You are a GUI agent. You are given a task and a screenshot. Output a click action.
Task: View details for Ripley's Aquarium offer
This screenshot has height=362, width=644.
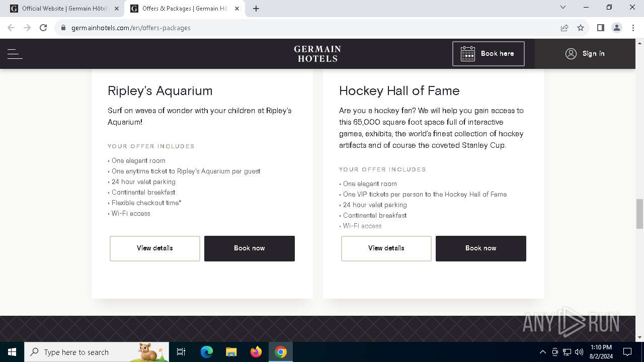[x=155, y=248]
